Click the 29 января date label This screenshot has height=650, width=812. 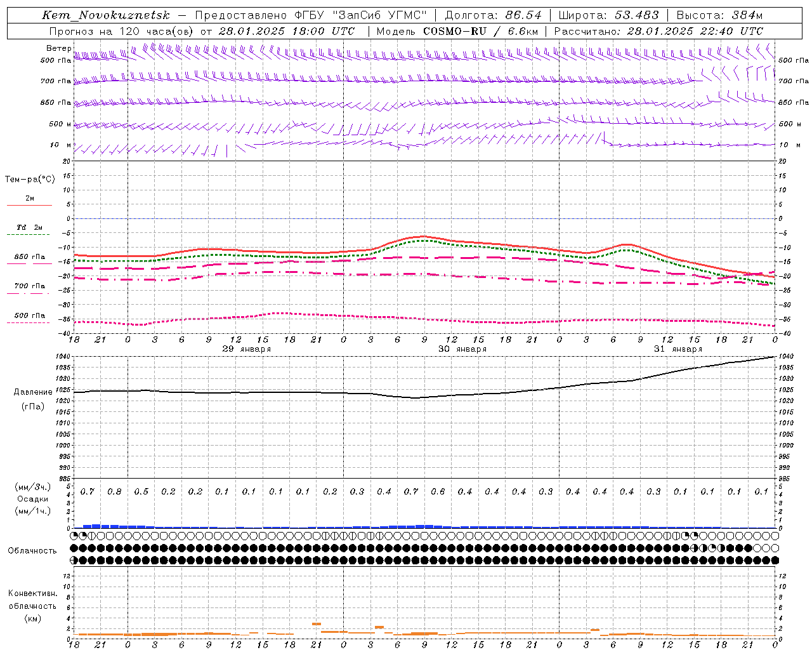247,349
